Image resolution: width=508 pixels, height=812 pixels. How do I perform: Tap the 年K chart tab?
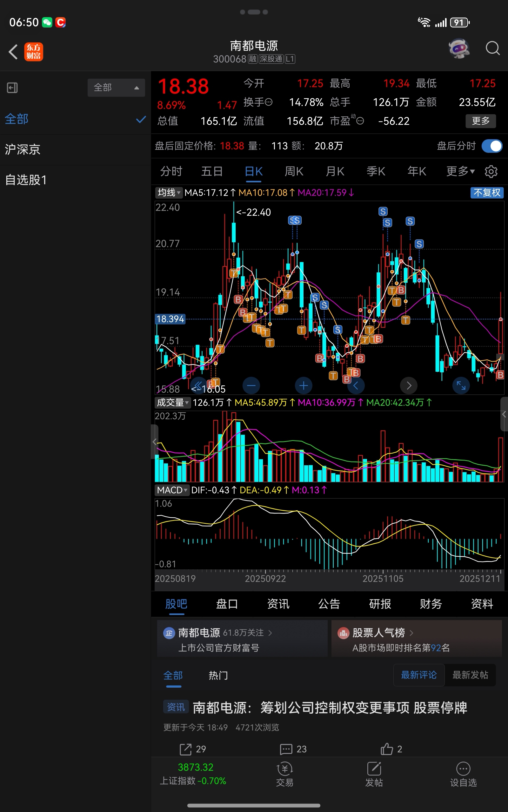click(417, 172)
